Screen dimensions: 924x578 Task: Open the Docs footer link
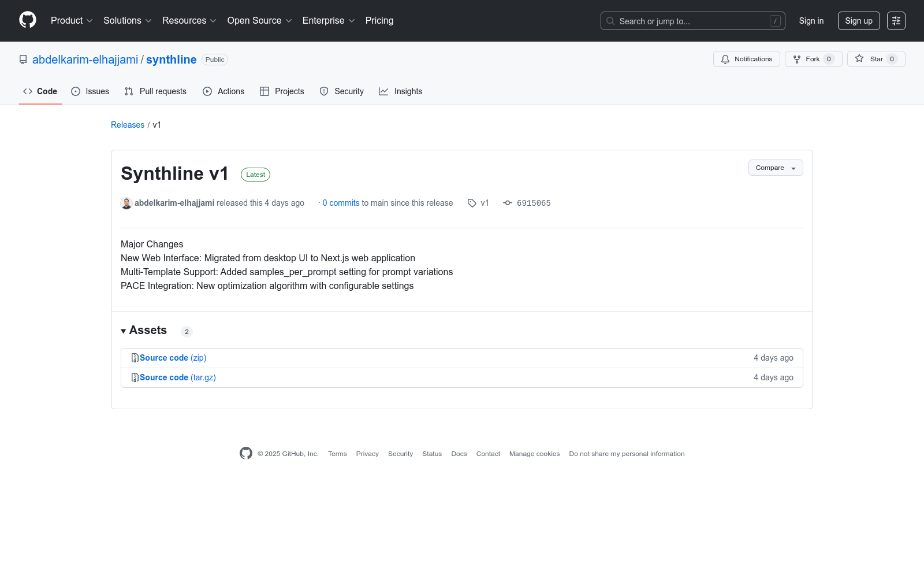pyautogui.click(x=459, y=454)
